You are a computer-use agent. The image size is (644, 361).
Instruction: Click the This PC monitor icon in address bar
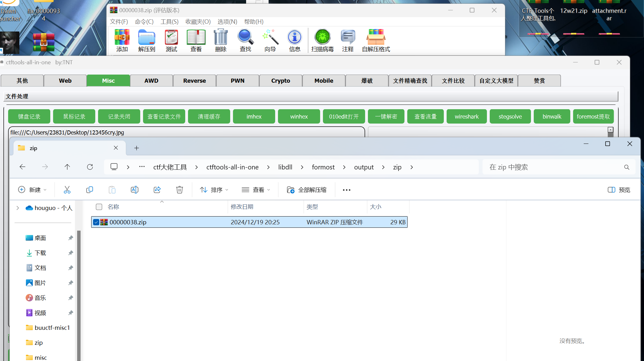point(114,167)
